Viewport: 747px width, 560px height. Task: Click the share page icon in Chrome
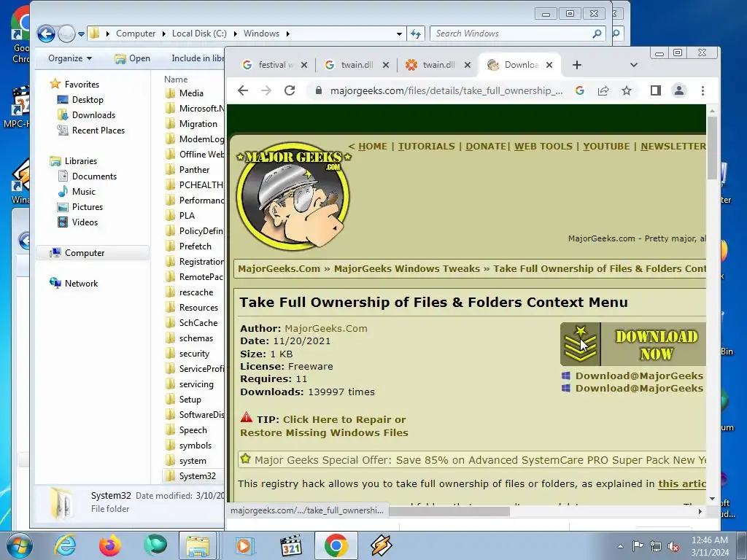click(603, 90)
